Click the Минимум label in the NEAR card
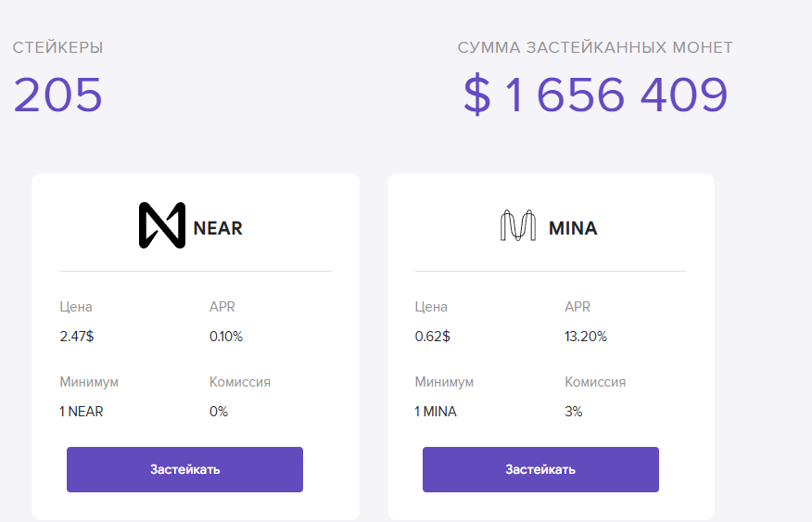Screen dimensions: 812x522 coord(89,382)
